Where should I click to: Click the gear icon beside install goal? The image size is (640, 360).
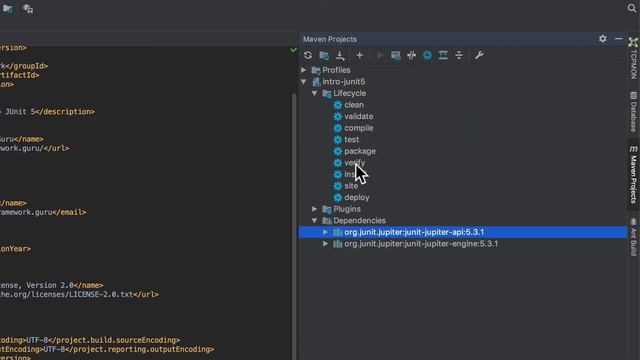coord(338,174)
